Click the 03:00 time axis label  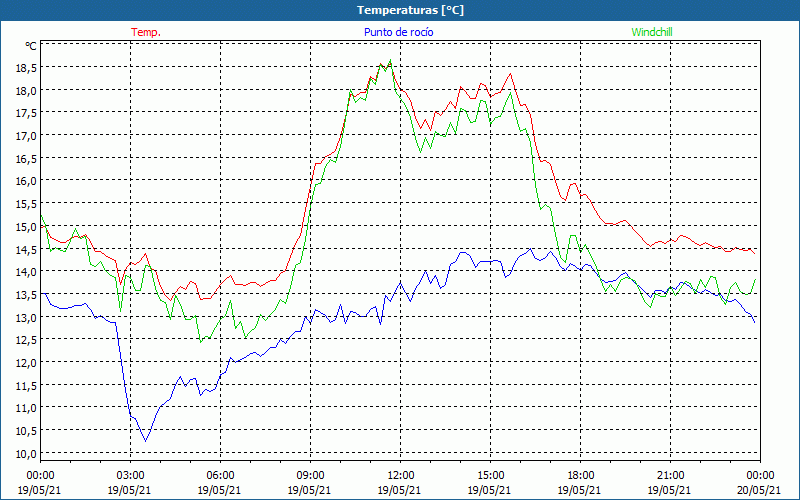[130, 475]
